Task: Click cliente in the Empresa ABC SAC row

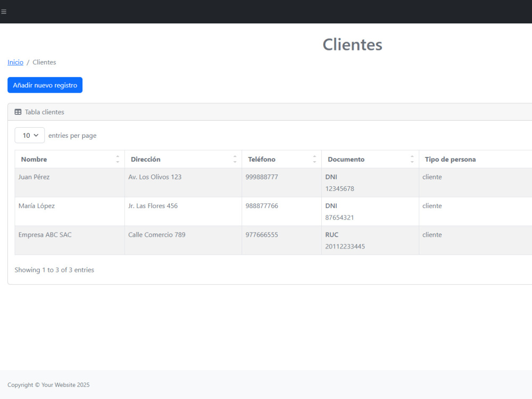Action: pyautogui.click(x=432, y=235)
